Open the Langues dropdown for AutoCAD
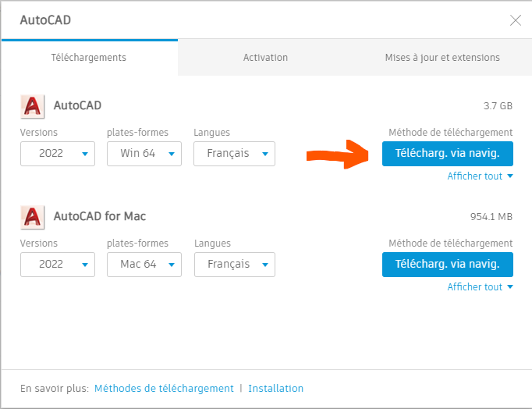Viewport: 532px width, 409px height. (235, 154)
